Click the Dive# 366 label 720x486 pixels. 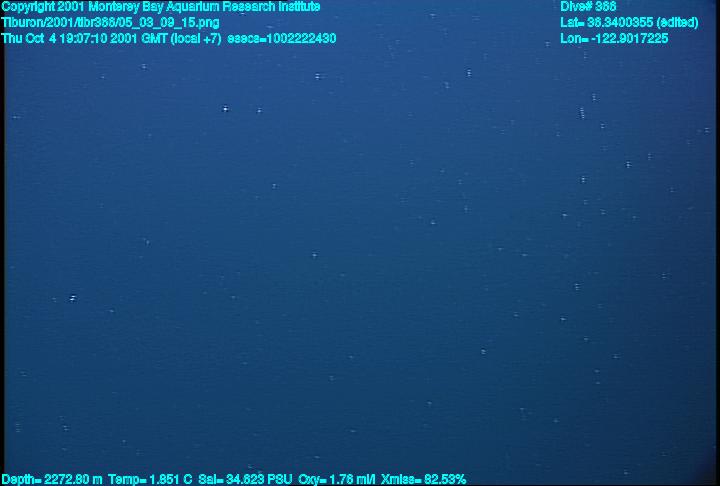coord(588,7)
